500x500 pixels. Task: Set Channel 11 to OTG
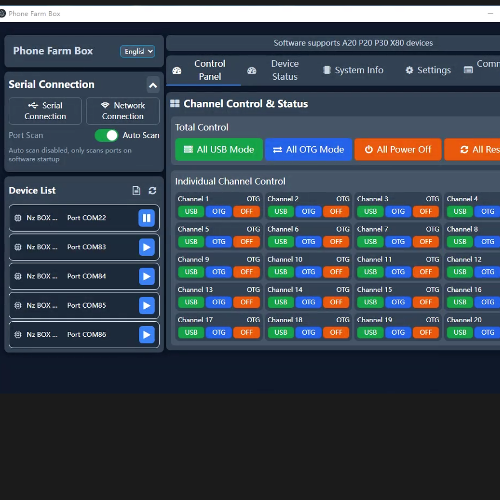[398, 272]
